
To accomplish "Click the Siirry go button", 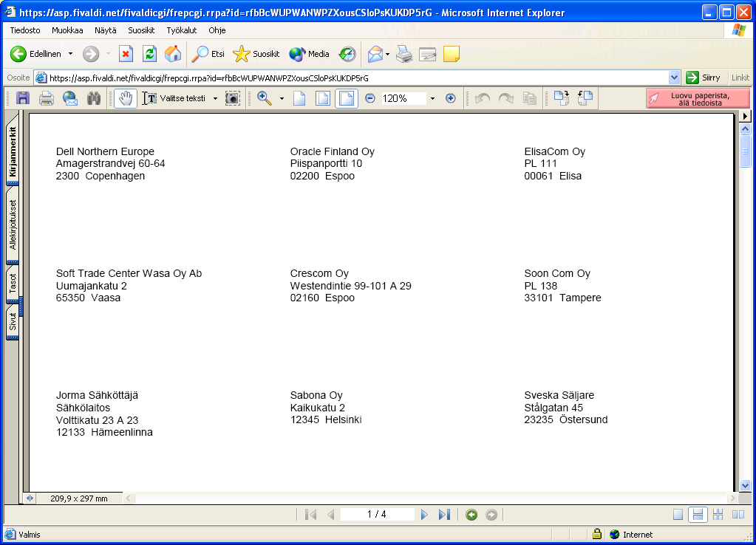I will [x=704, y=78].
